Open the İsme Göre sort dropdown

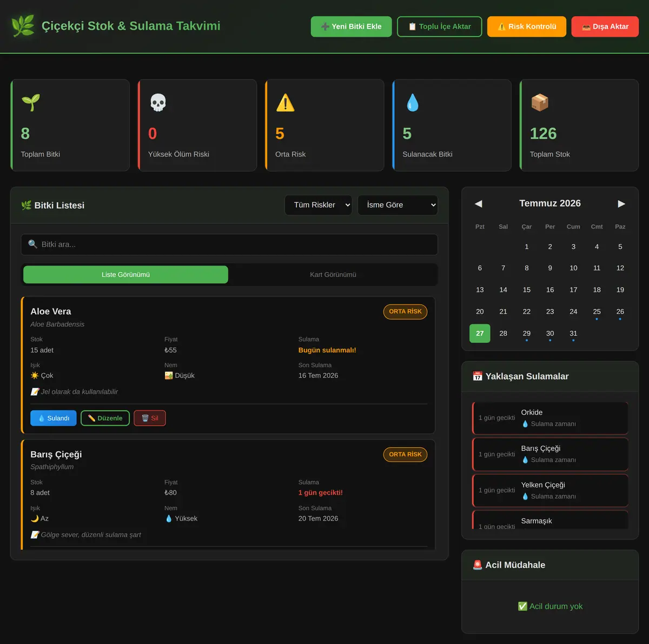[x=398, y=205]
